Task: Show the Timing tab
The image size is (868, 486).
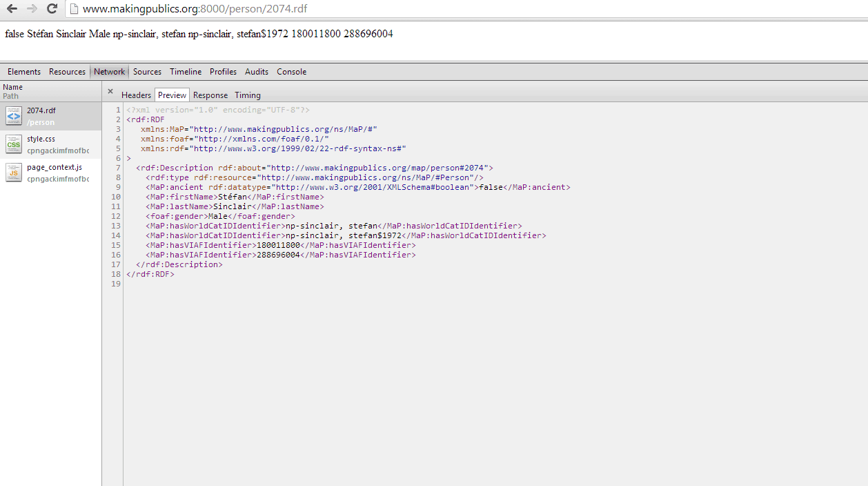Action: [248, 95]
